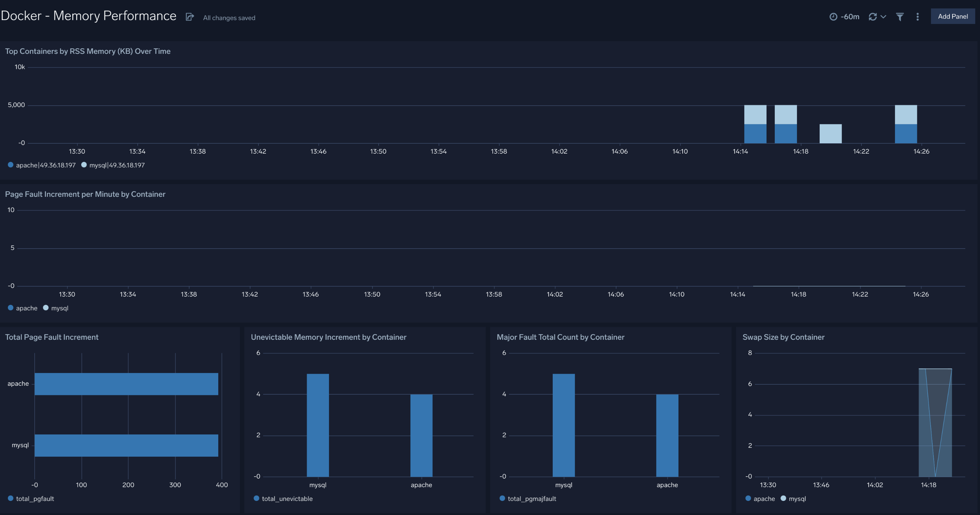Open the dashboard filter funnel icon
980x515 pixels.
(x=899, y=16)
